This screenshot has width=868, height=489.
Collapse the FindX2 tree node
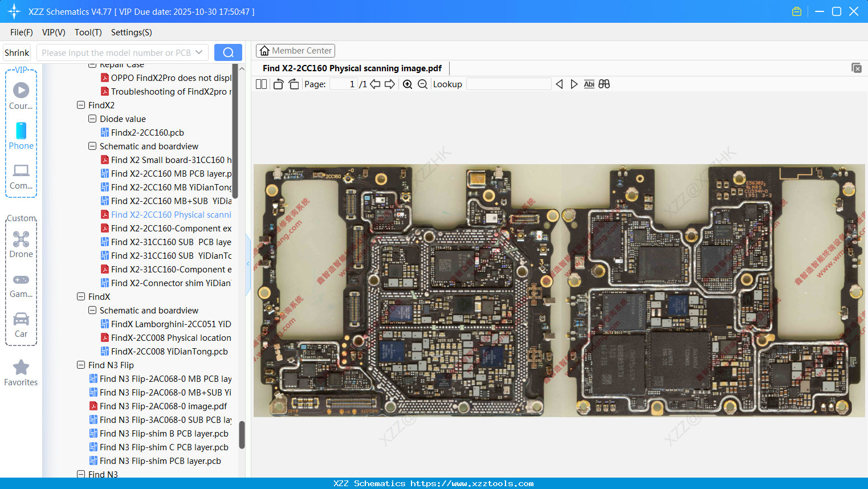(81, 105)
